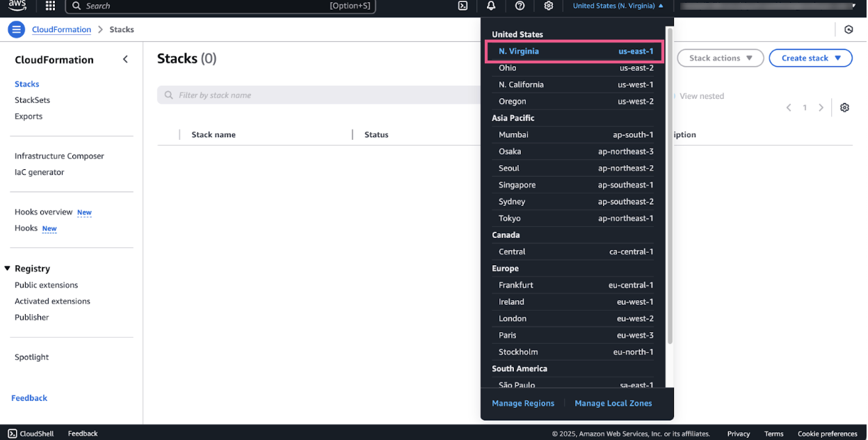Select Mumbai ap-south-1 region

click(576, 134)
